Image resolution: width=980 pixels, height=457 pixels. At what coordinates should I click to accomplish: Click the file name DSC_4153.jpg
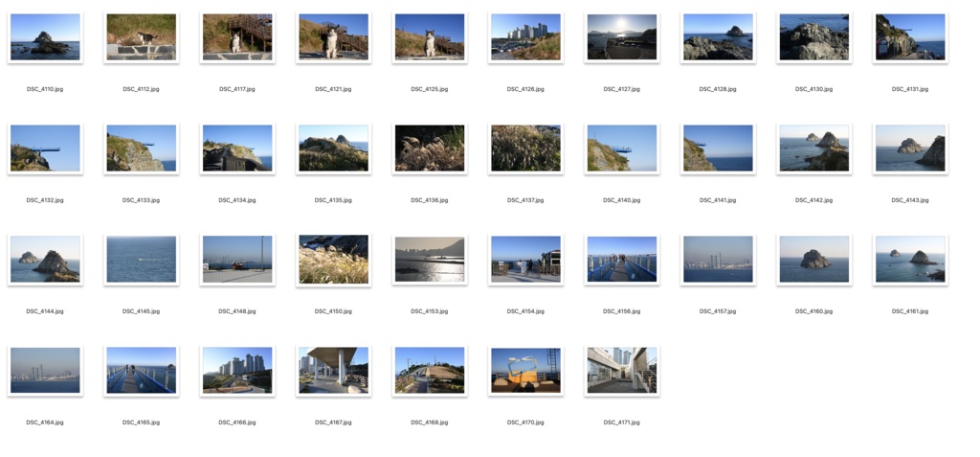pyautogui.click(x=430, y=311)
